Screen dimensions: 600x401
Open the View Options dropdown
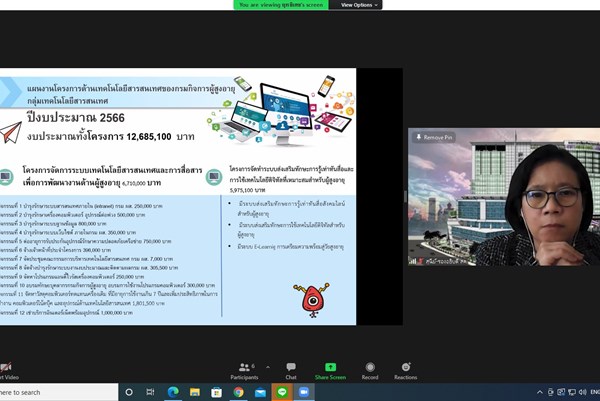click(359, 5)
